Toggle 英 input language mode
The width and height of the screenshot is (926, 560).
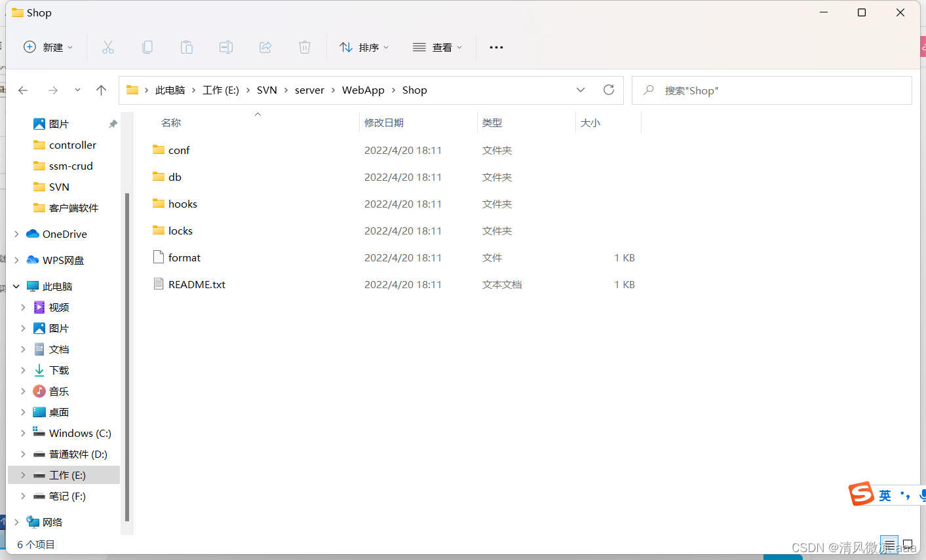coord(885,496)
